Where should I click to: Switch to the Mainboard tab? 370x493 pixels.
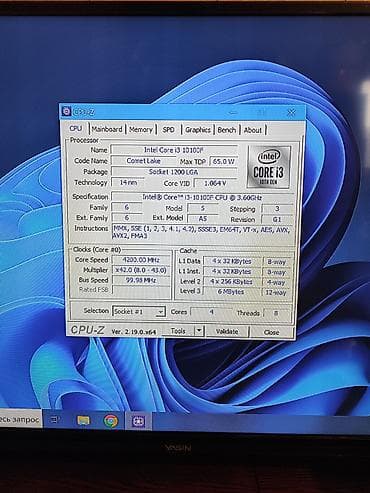(107, 129)
